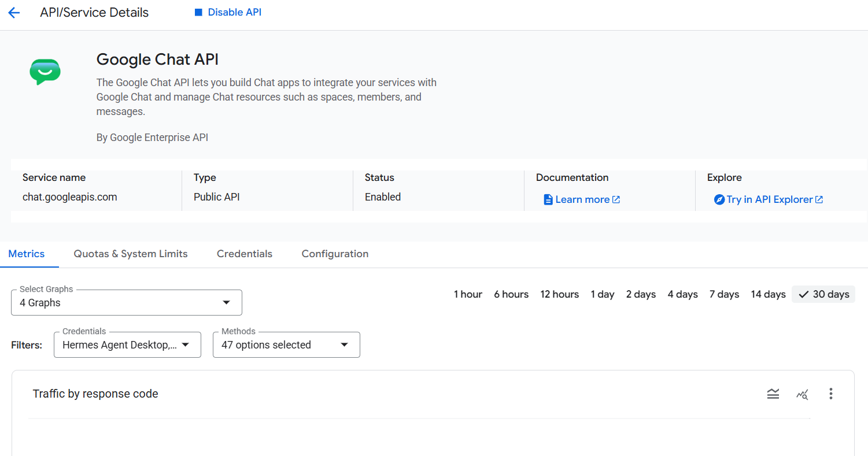The image size is (868, 456).
Task: Set time range to 7 days
Action: point(725,294)
